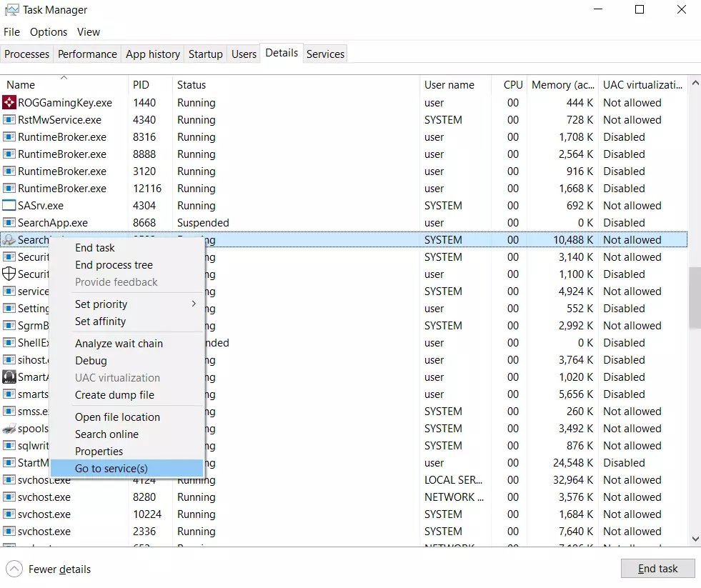Sort by the Status column header
Screen dimensions: 701x588
(x=296, y=84)
